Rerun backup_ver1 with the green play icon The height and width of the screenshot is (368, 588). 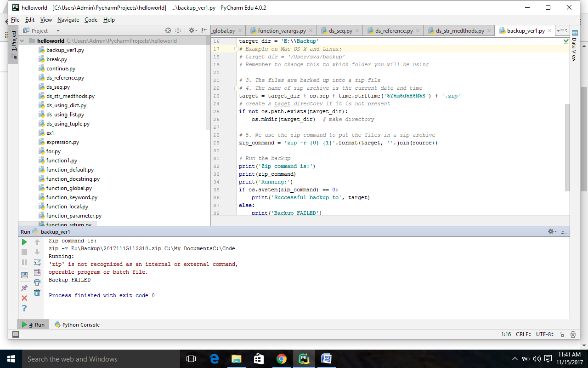pyautogui.click(x=24, y=242)
